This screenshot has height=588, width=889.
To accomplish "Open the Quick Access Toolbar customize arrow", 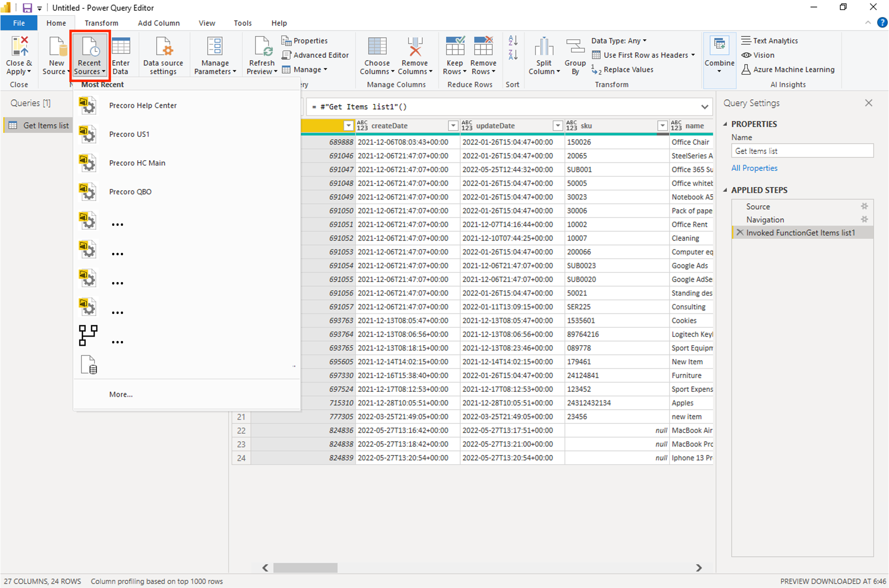I will [39, 8].
